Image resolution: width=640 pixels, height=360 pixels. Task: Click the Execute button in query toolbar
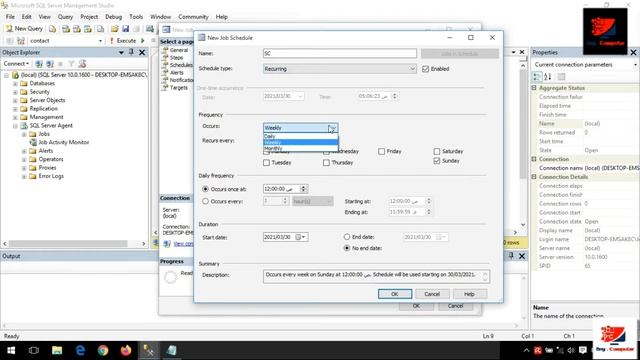pos(123,41)
